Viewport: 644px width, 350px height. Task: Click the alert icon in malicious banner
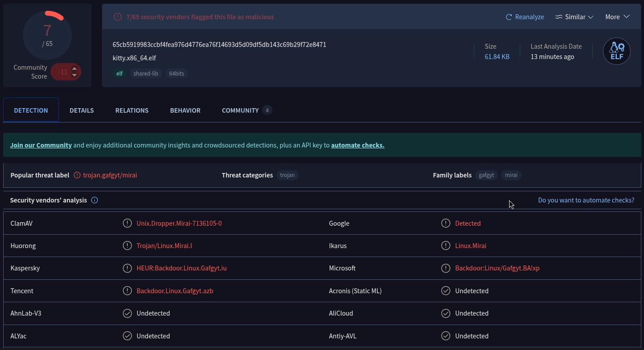point(117,17)
